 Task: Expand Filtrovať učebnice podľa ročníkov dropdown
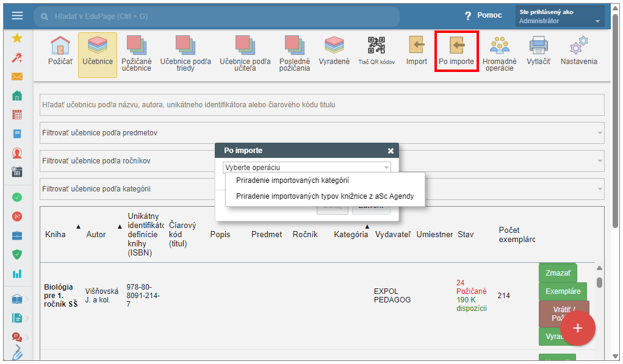pos(122,161)
